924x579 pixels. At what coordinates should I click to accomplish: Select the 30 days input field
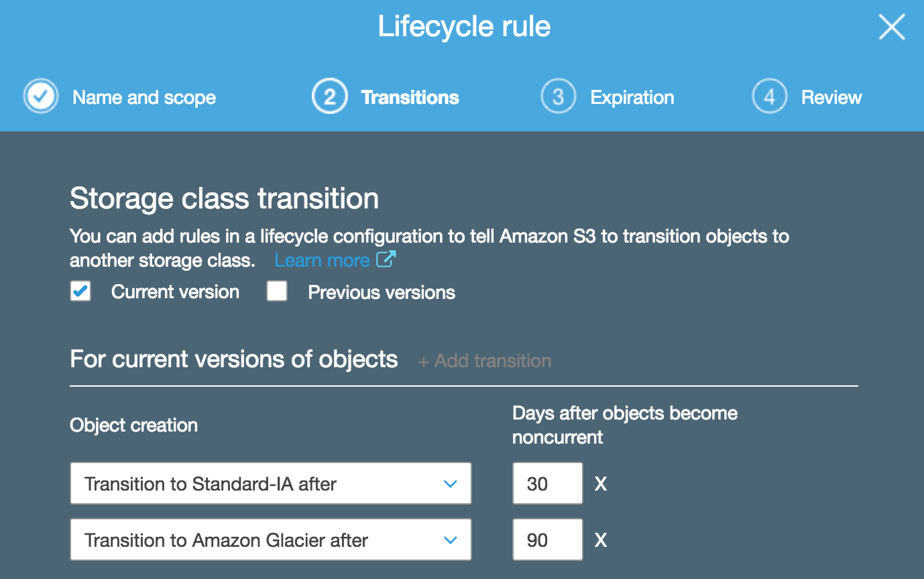[x=547, y=483]
